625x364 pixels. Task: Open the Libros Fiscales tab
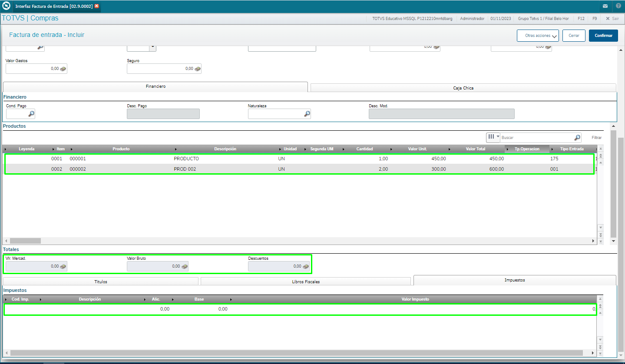pyautogui.click(x=306, y=281)
